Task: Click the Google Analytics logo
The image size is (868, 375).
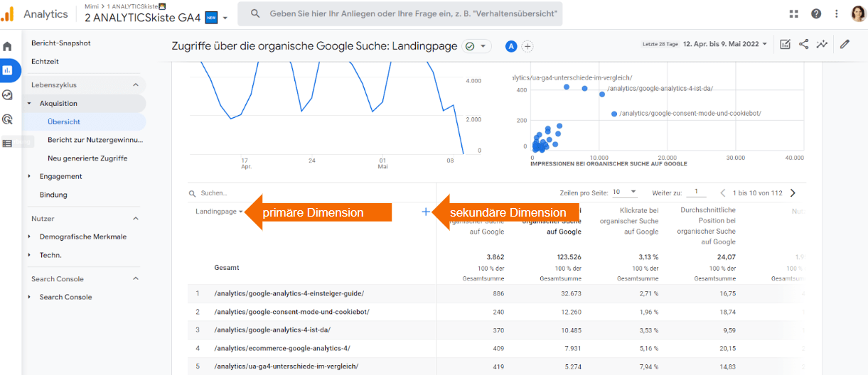Action: point(8,13)
